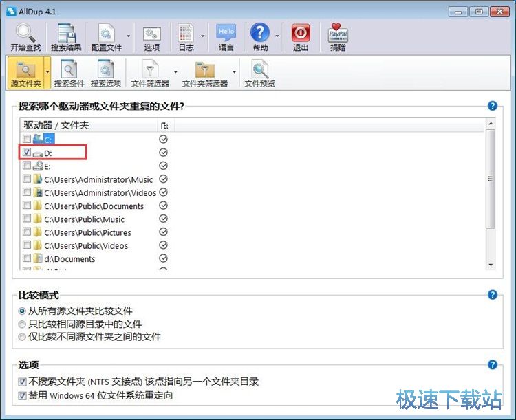
Task: Expand the 文件筛选器 dropdown arrow
Action: [x=175, y=72]
